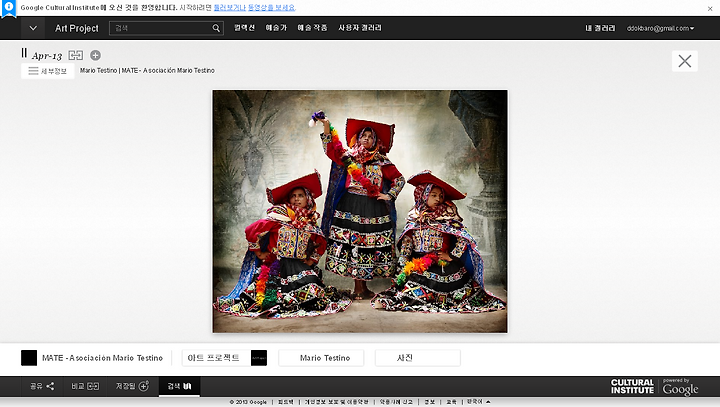Open the 피드백 footer link
720x407 pixels.
(x=285, y=402)
